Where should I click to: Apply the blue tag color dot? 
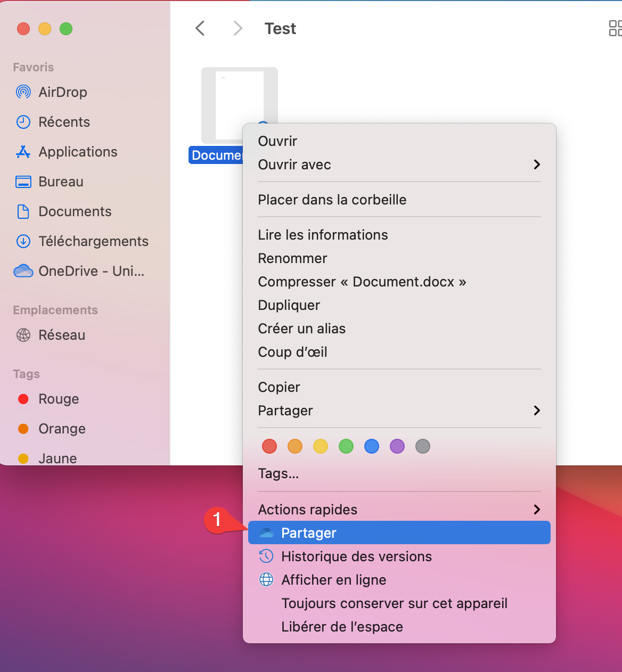[372, 446]
